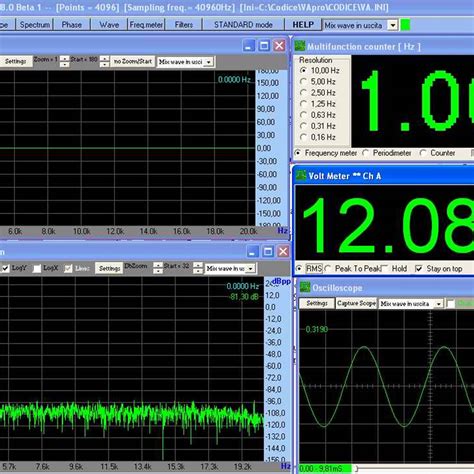This screenshot has height=474, width=474.
Task: Close the lower spectrum window
Action: (x=283, y=251)
